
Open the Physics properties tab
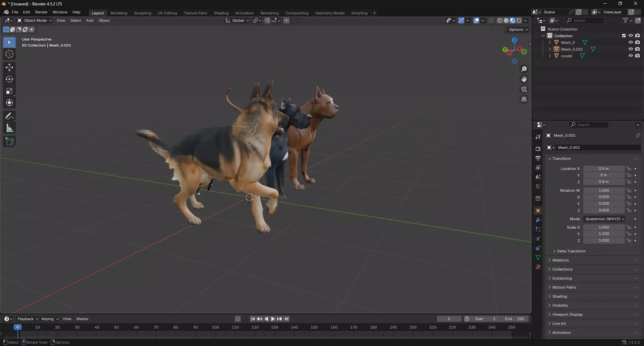click(x=538, y=239)
